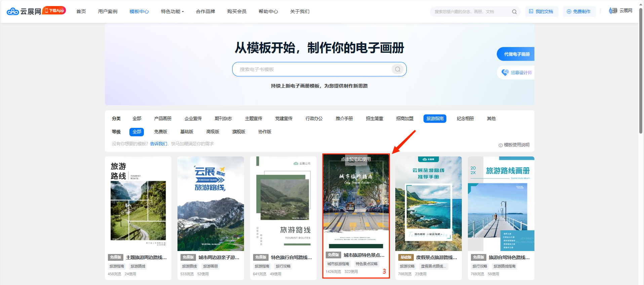Click the orange 下载App badge
Screen dimensions: 644x285
54,10
